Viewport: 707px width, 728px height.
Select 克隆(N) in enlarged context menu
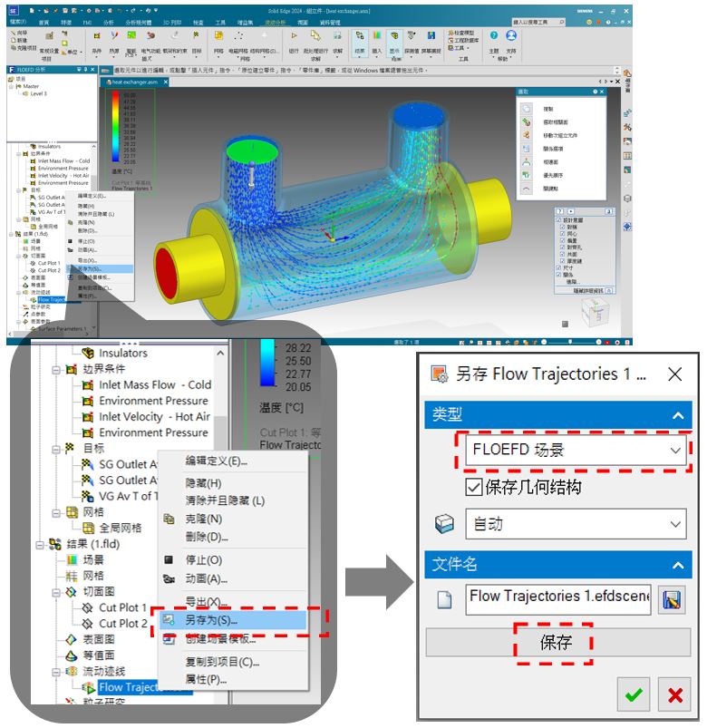pos(204,519)
